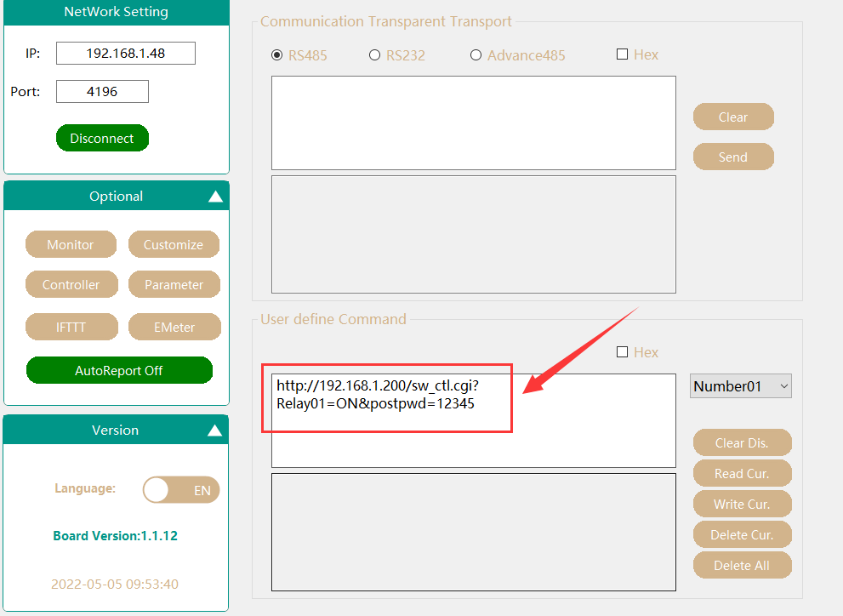Viewport: 843px width, 616px height.
Task: Select the RS485 radio button
Action: (x=276, y=55)
